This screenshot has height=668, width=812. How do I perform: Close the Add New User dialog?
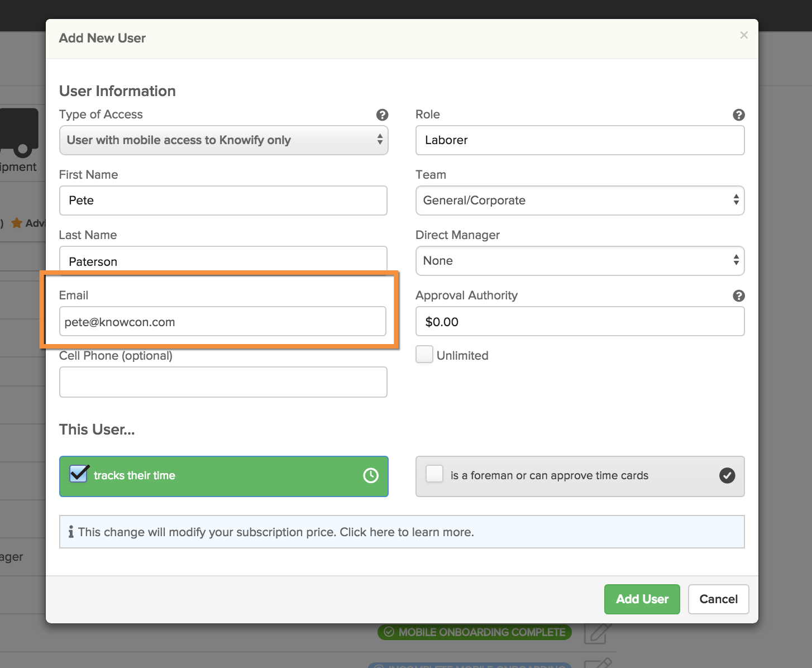(744, 35)
